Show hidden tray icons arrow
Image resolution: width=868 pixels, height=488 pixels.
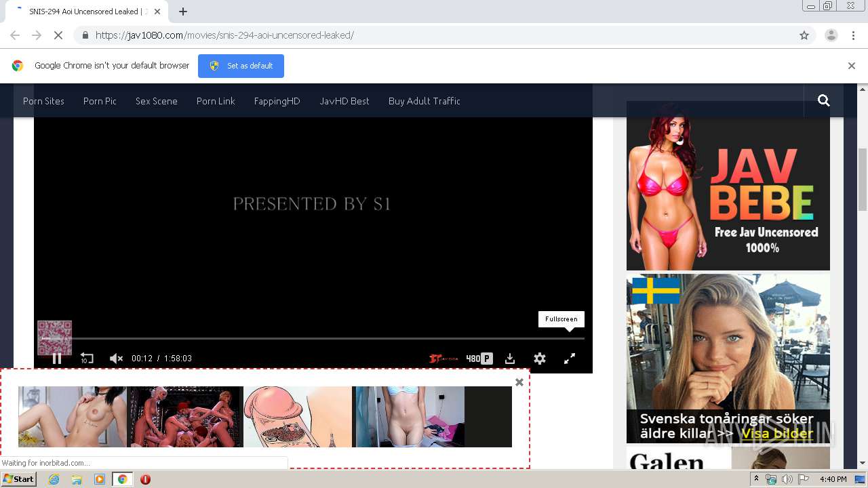[757, 479]
